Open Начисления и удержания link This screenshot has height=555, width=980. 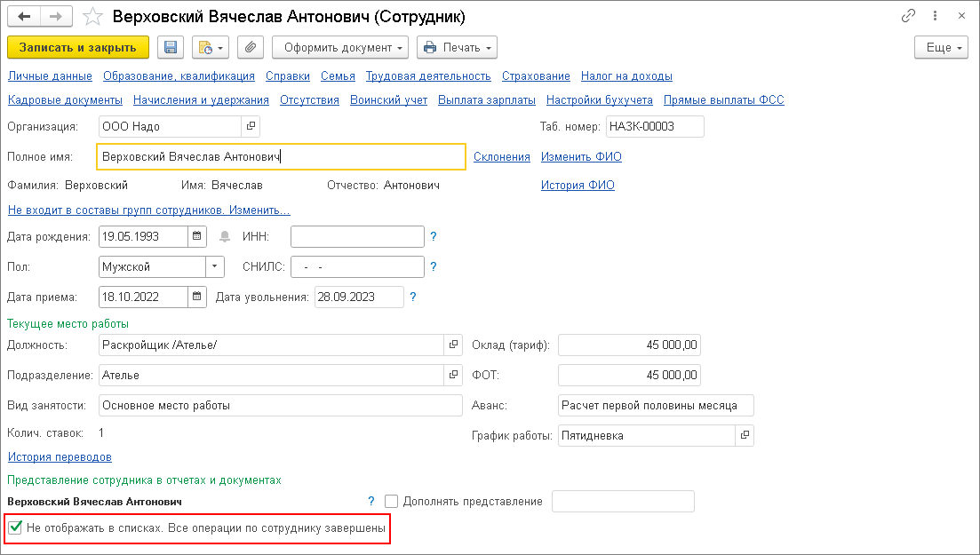(201, 100)
